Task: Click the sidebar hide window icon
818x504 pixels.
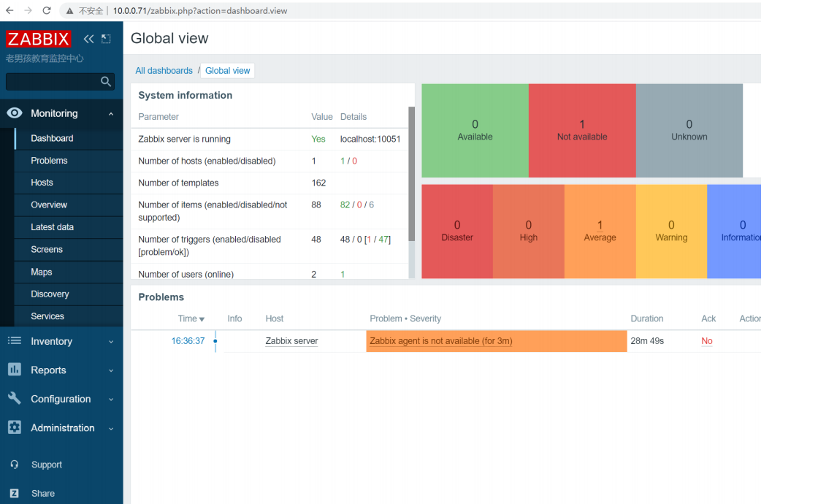Action: pos(106,39)
